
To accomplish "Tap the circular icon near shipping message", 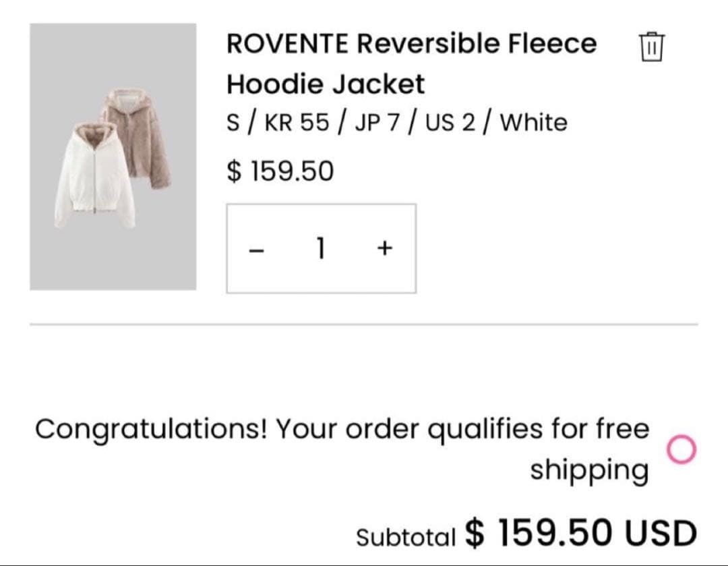I will coord(683,447).
